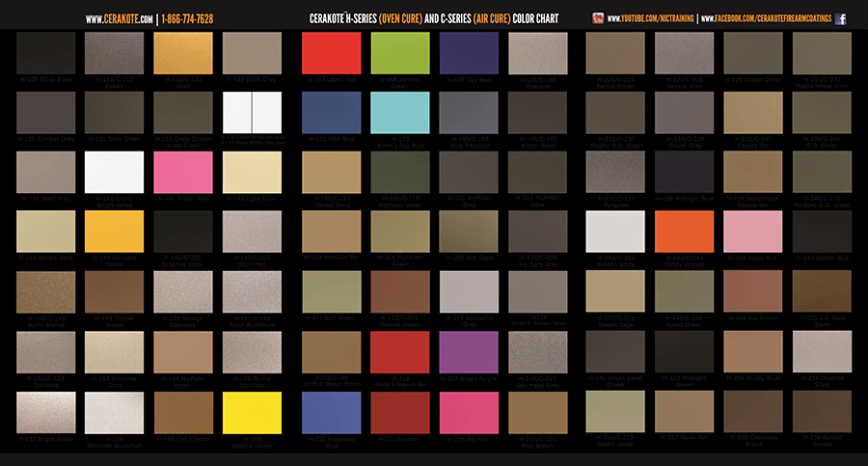Select the H-157 Bright Nickel swatch

coord(46,413)
